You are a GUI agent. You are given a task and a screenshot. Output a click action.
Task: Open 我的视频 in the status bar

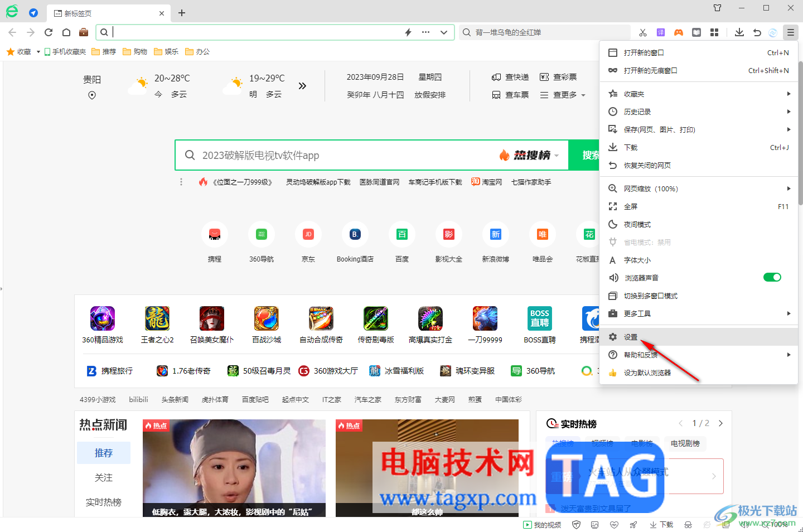click(542, 525)
